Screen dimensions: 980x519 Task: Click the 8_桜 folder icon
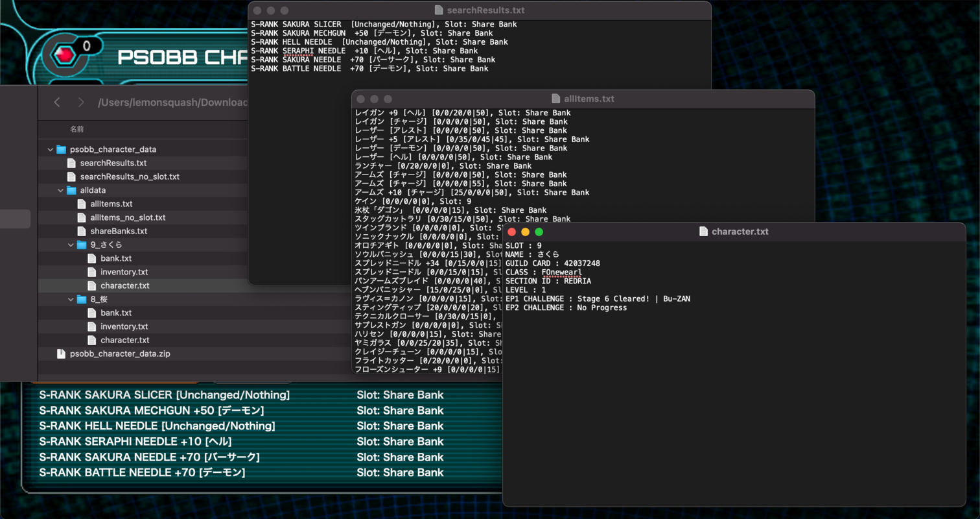[82, 300]
